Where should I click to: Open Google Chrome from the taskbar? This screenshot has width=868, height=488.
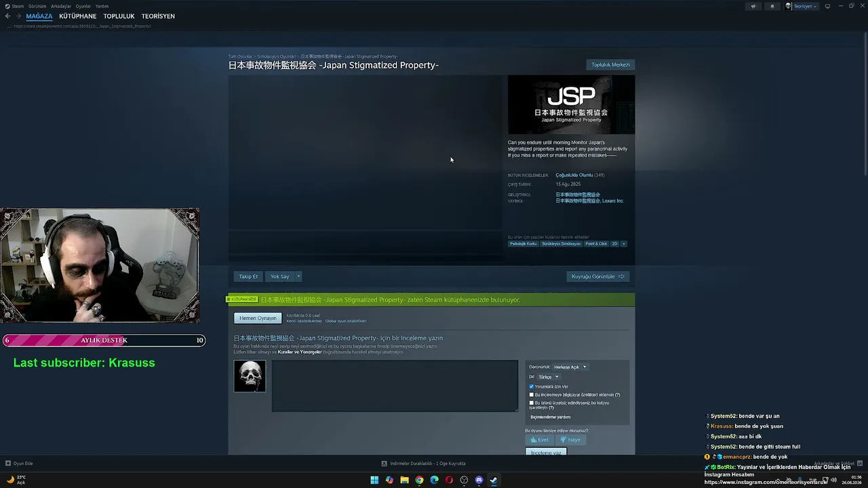pyautogui.click(x=419, y=481)
